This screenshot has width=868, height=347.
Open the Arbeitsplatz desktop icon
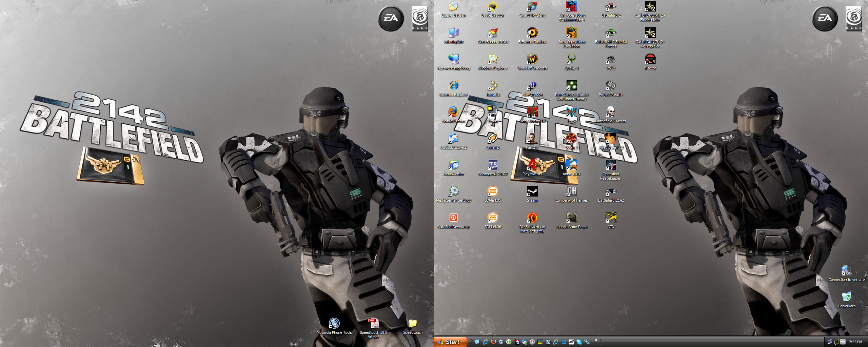pos(453,36)
